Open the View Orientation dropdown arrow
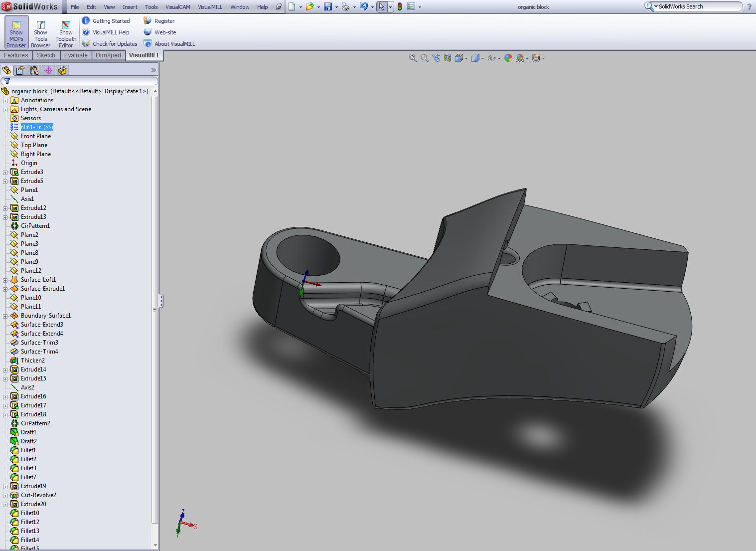This screenshot has height=551, width=756. (x=466, y=59)
